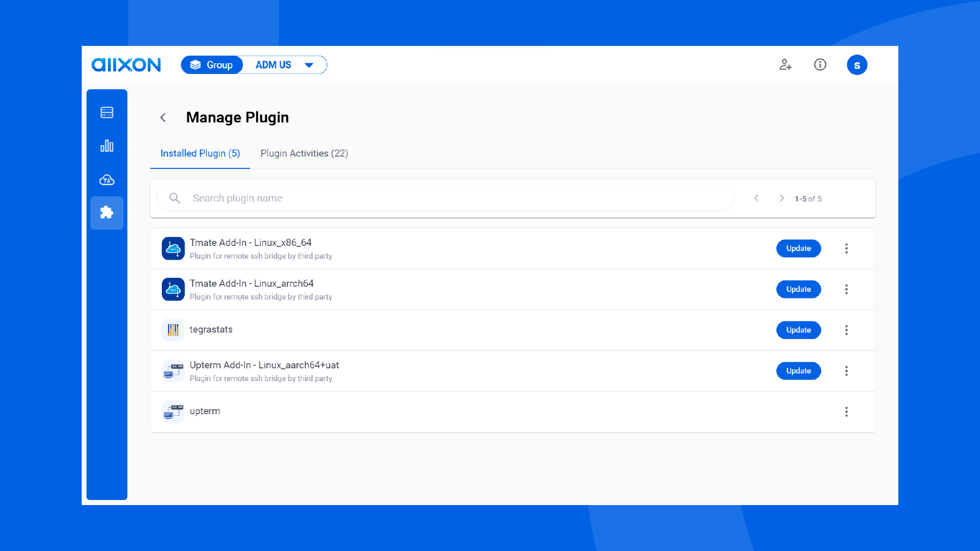This screenshot has width=980, height=551.
Task: Go back using arrow beside Manage Plugin
Action: (x=163, y=118)
